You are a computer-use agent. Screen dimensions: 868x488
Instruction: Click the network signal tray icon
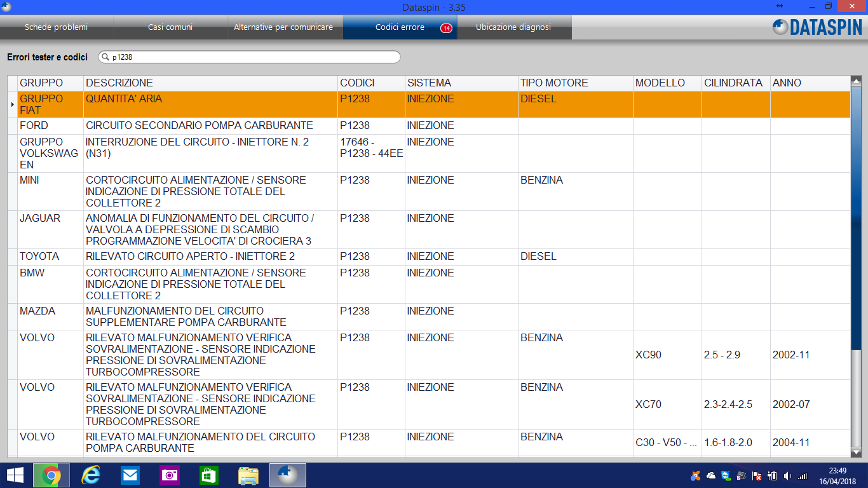coord(803,475)
